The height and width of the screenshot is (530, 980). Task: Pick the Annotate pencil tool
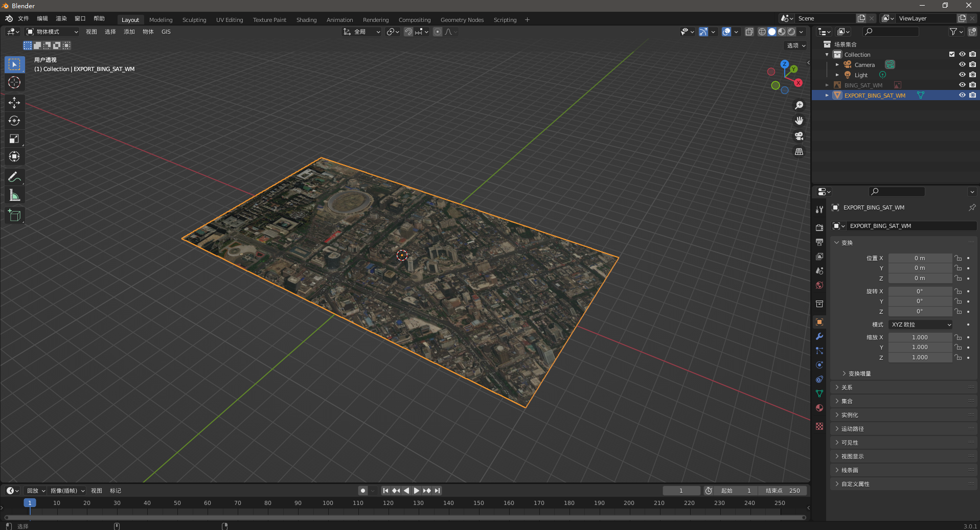tap(14, 177)
